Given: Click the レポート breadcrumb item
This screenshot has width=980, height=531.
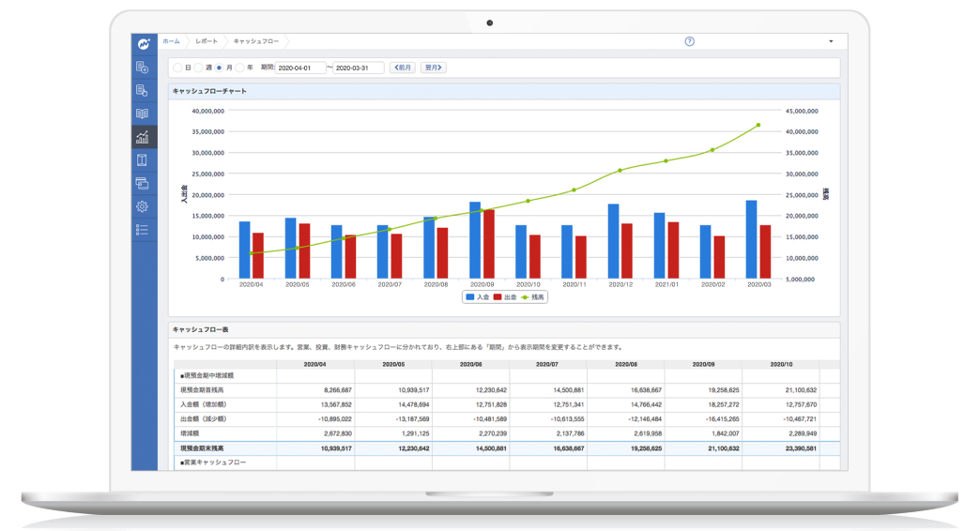Looking at the screenshot, I should click(x=207, y=42).
